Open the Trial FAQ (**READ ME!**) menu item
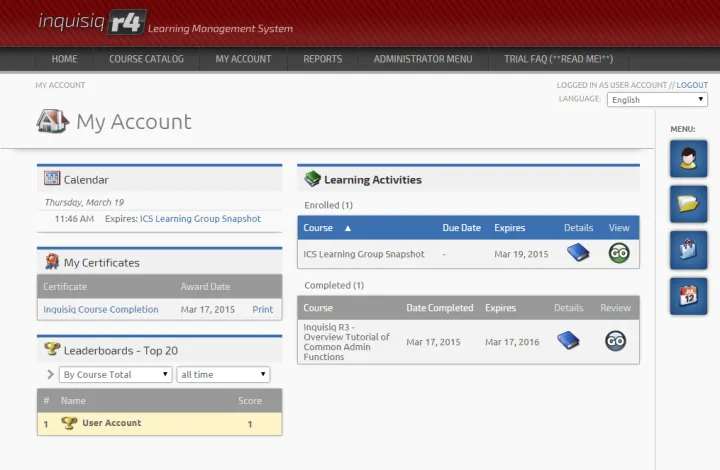Viewport: 720px width, 470px height. (x=558, y=59)
